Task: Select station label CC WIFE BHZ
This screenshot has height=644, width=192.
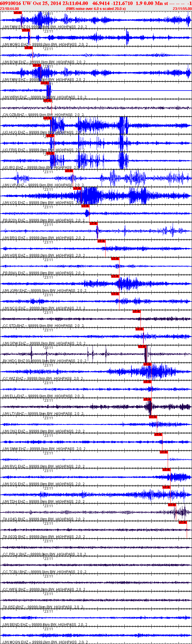Action: pos(14,590)
